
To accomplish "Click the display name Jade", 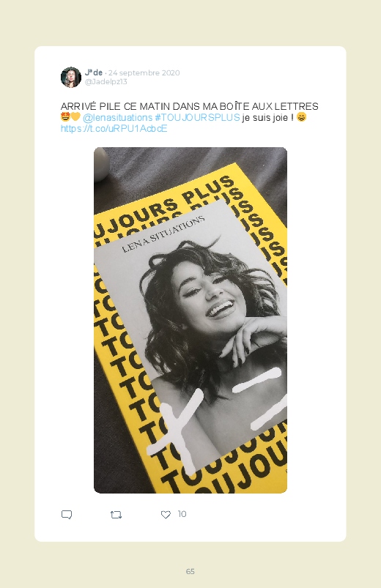I will [94, 72].
